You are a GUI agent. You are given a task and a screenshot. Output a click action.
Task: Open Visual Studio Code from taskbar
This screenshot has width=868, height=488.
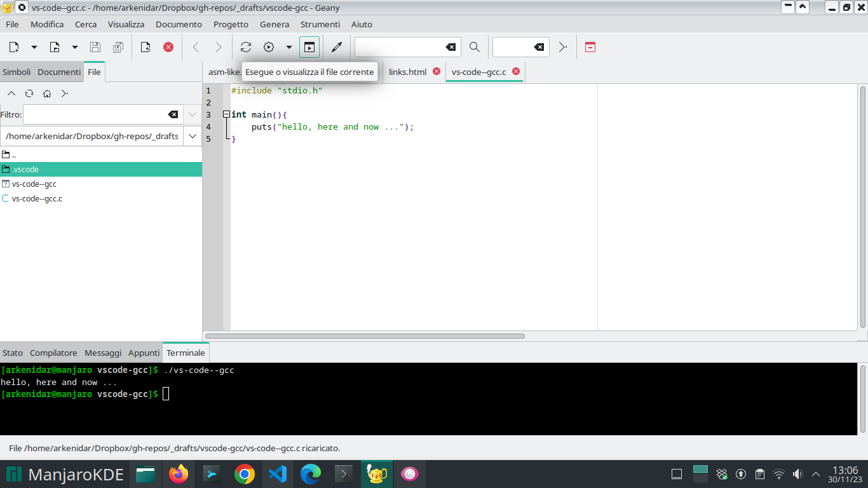tap(278, 474)
